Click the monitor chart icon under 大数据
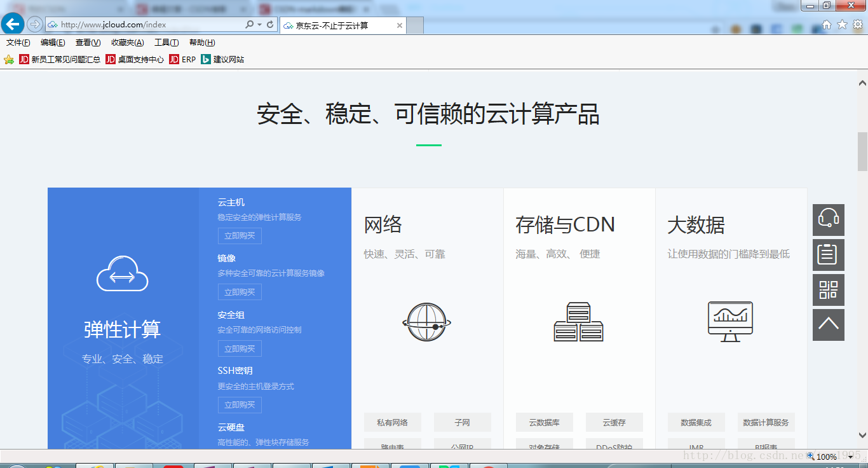This screenshot has height=468, width=868. click(x=730, y=322)
